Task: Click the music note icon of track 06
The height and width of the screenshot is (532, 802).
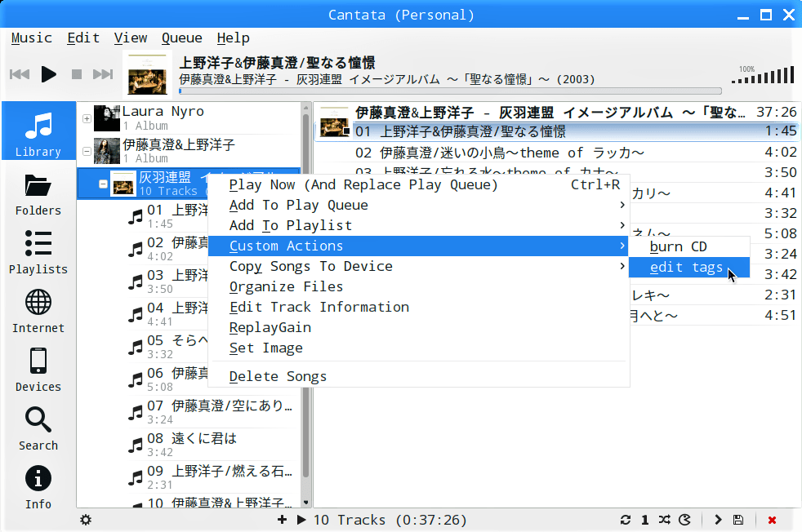Action: click(x=136, y=380)
